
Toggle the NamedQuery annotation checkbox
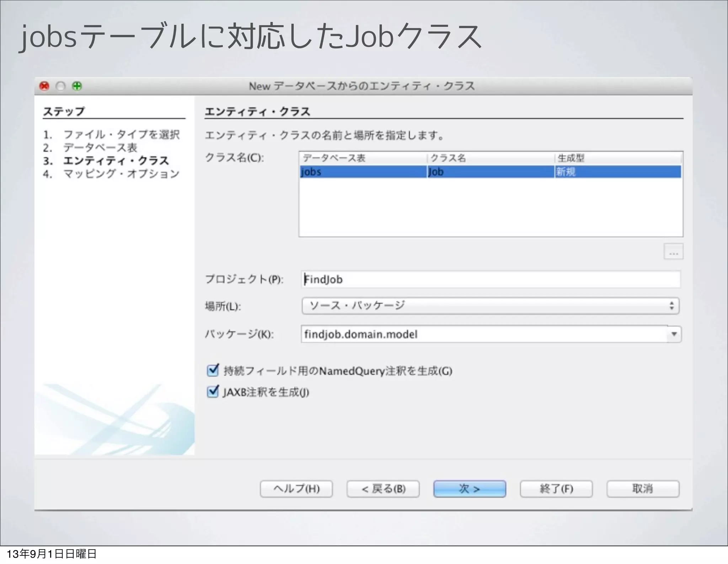213,370
